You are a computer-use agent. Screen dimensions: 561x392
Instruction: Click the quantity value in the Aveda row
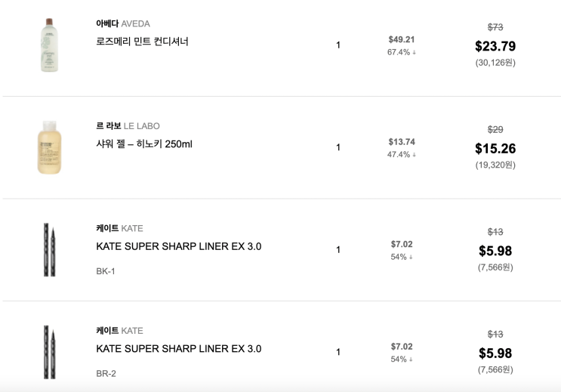338,45
